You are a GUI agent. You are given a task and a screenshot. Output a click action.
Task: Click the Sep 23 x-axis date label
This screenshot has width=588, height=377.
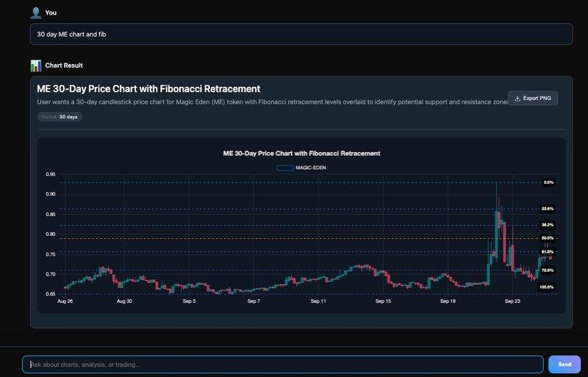tap(512, 301)
